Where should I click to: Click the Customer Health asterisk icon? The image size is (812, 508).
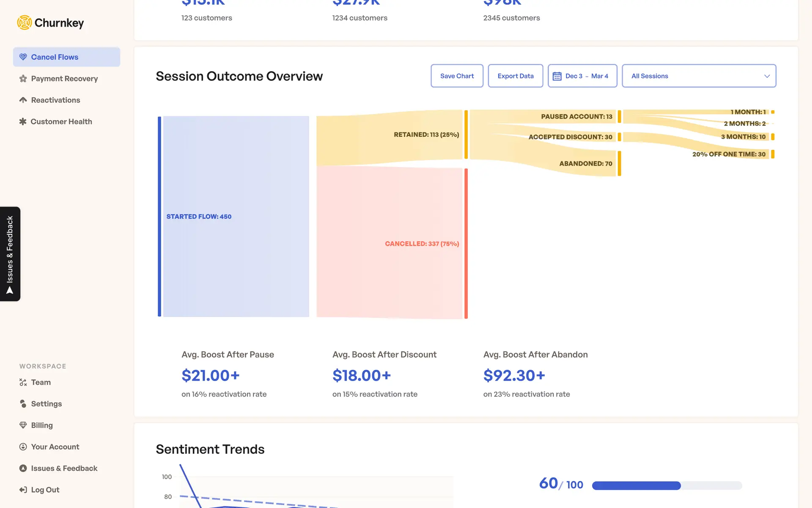click(23, 121)
